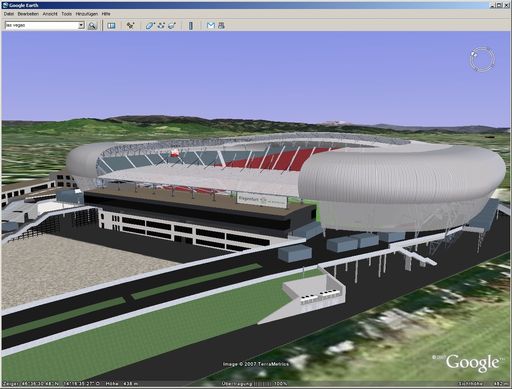Open the Ansicht menu
Image resolution: width=512 pixels, height=389 pixels.
pos(50,14)
